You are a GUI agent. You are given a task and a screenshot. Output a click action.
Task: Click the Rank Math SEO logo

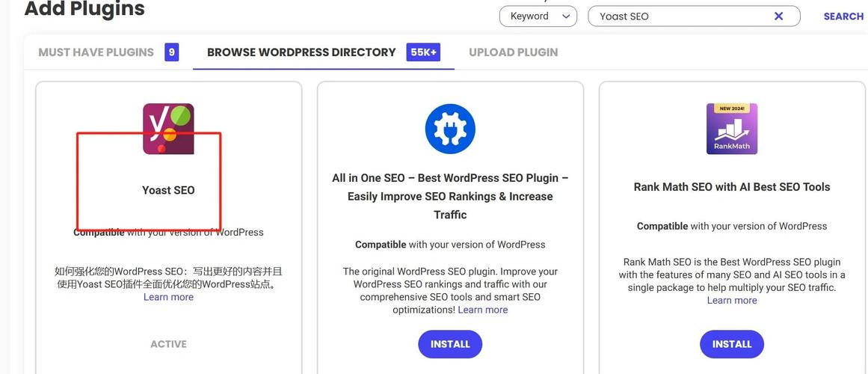point(732,129)
